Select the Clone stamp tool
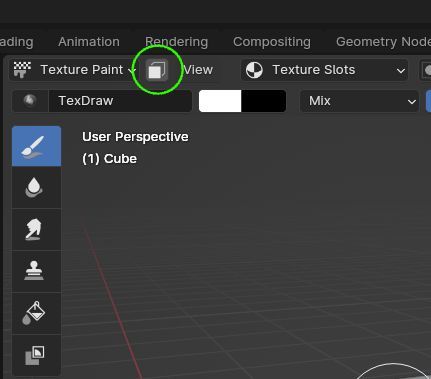Image resolution: width=431 pixels, height=379 pixels. point(36,271)
